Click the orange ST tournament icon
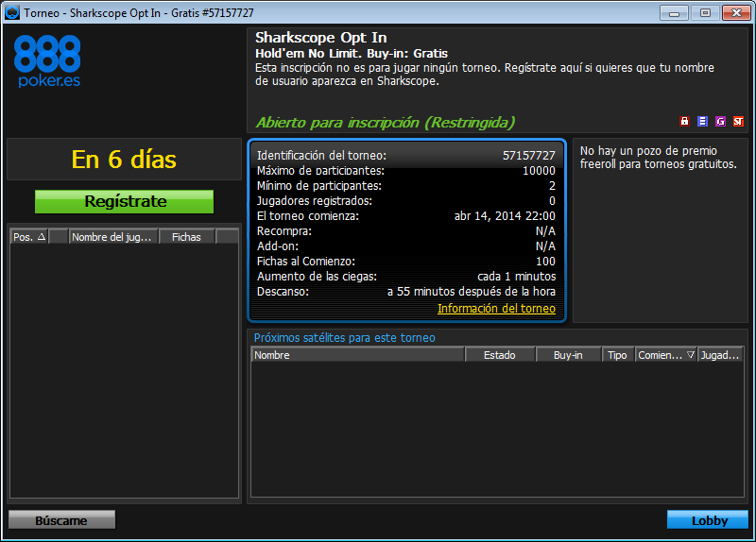 (x=738, y=122)
